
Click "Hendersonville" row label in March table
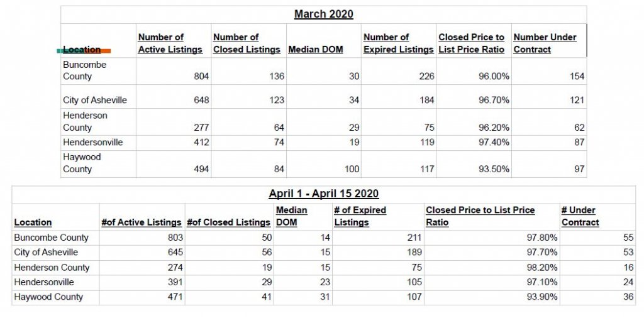(x=92, y=143)
